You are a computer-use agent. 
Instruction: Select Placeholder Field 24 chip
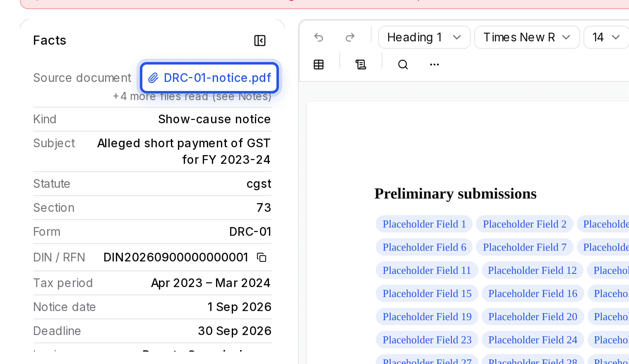coord(533,340)
